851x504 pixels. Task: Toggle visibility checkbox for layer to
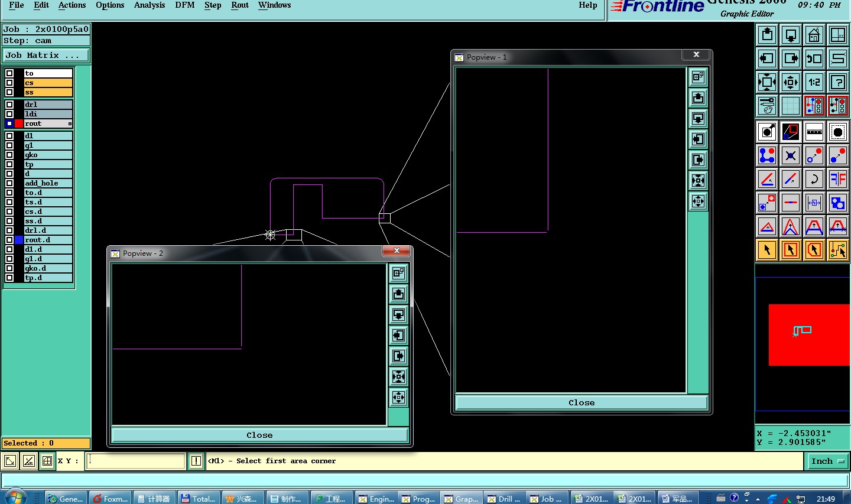click(x=9, y=73)
